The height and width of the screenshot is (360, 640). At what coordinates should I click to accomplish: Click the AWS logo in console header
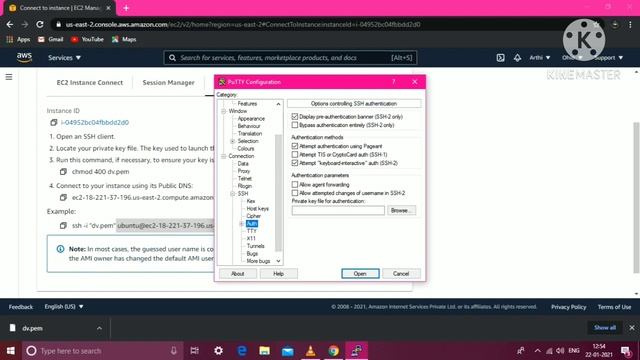coord(24,58)
